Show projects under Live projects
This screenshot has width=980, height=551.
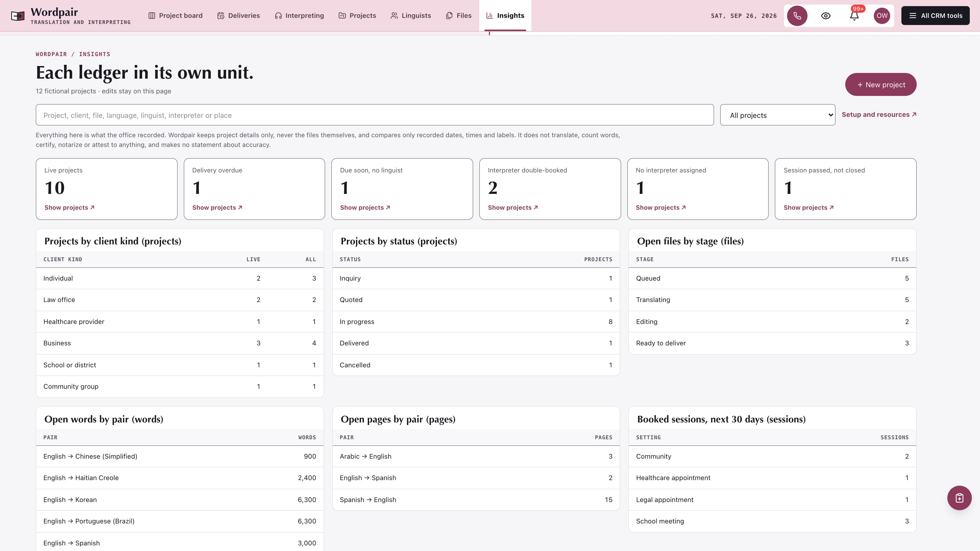[69, 208]
